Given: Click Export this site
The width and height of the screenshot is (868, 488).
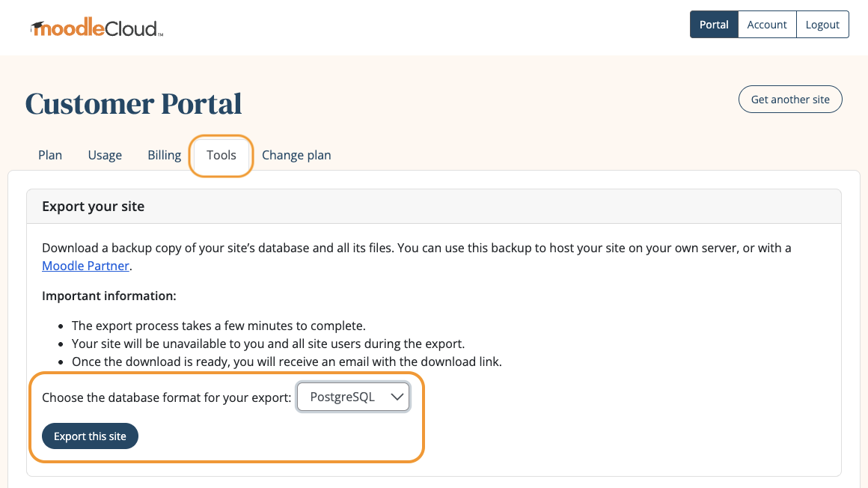Looking at the screenshot, I should click(90, 436).
